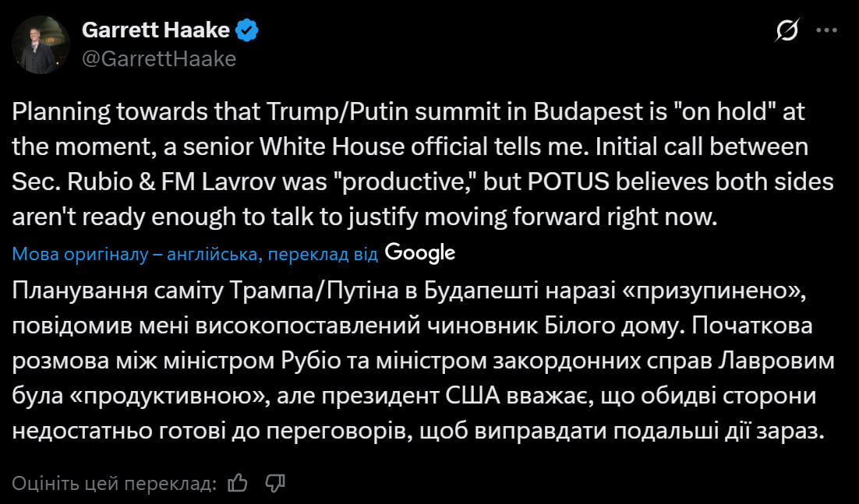Viewport: 859px width, 504px height.
Task: Rate the translation with thumbs up
Action: click(x=237, y=483)
